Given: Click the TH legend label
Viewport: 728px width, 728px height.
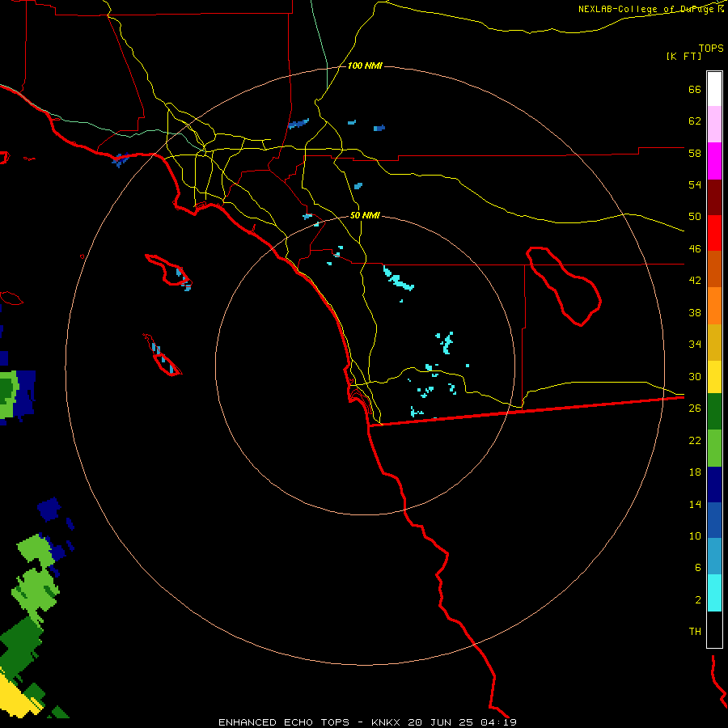Looking at the screenshot, I should click(695, 632).
